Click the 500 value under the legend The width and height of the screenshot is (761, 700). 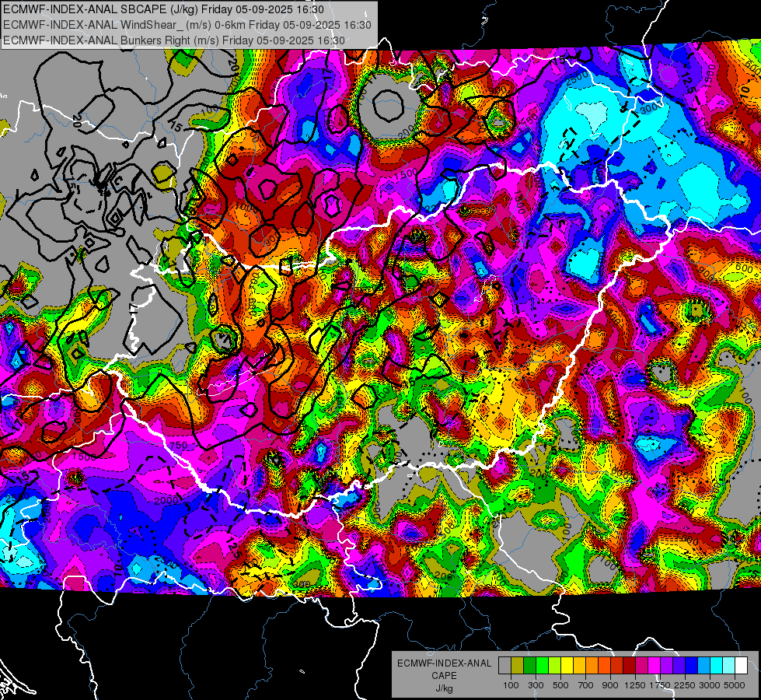coord(560,685)
